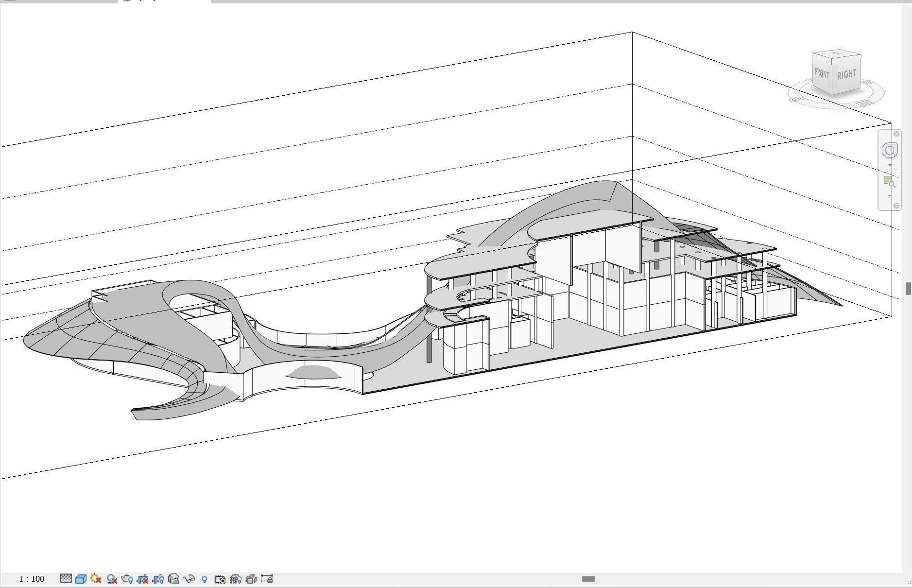Image resolution: width=912 pixels, height=588 pixels.
Task: Open Temporary Hide/Isolate glasses icon
Action: 189,579
